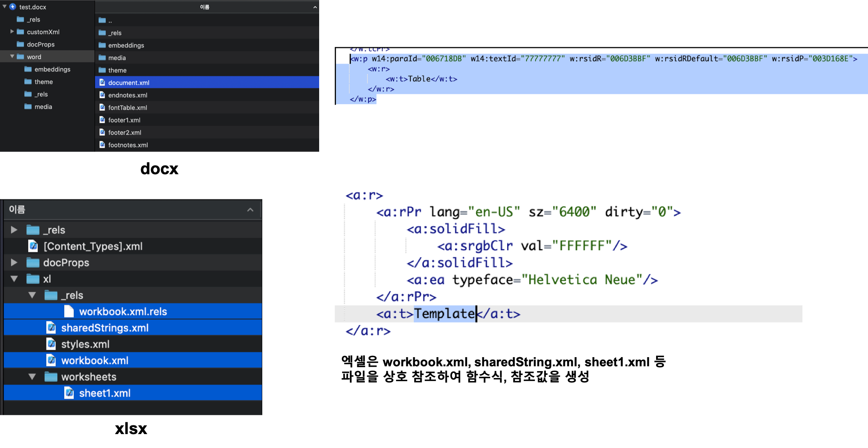Select the embeddings folder icon under word

point(28,69)
